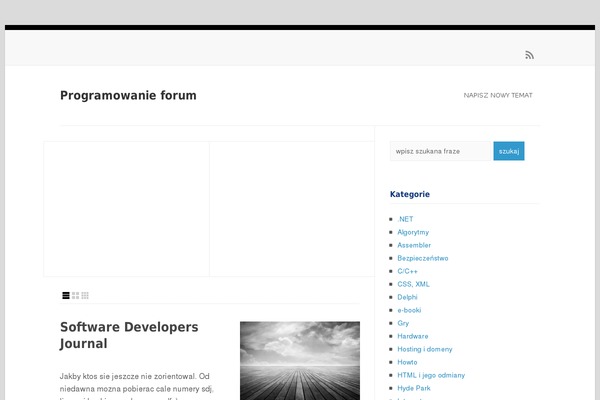The height and width of the screenshot is (400, 600).
Task: Open Software Developers Journal post title
Action: (x=129, y=335)
